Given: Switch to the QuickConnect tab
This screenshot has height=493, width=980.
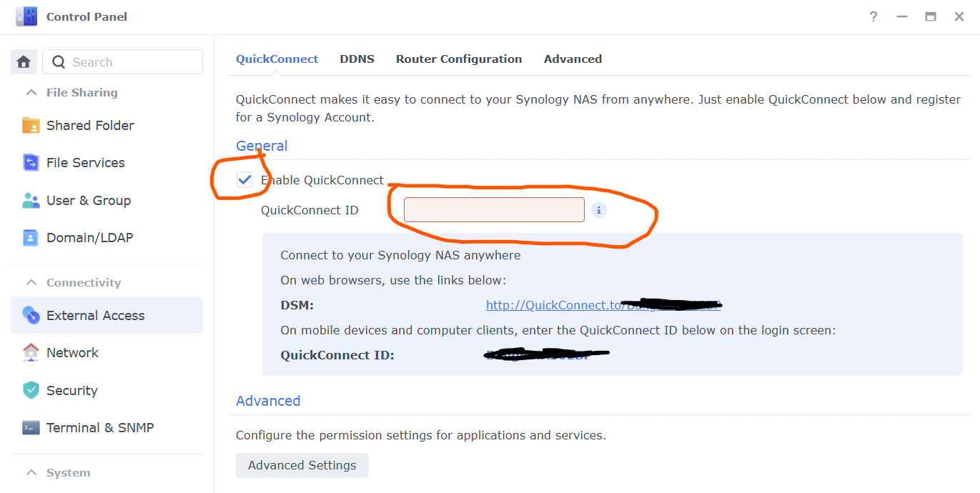Looking at the screenshot, I should (x=277, y=59).
